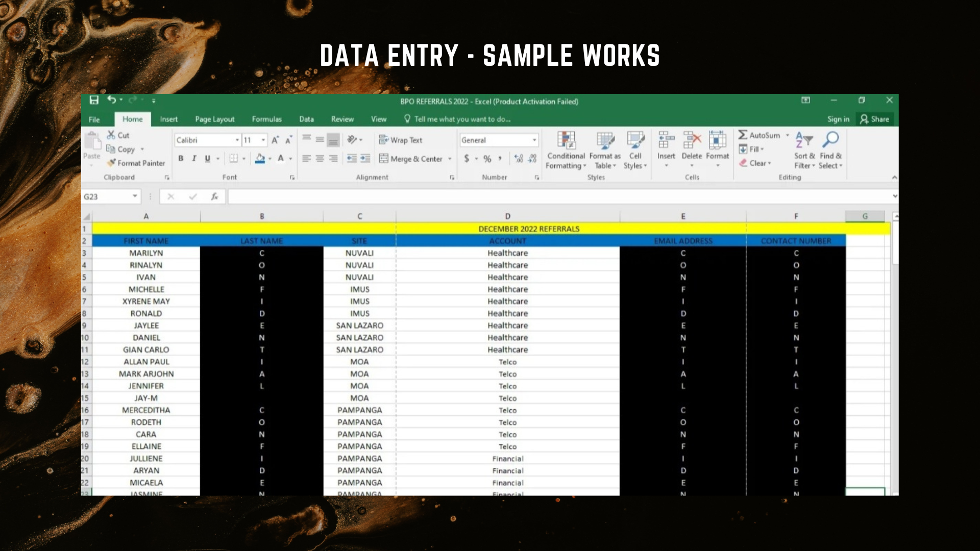Toggle Bold formatting
The width and height of the screenshot is (980, 551).
pos(181,159)
